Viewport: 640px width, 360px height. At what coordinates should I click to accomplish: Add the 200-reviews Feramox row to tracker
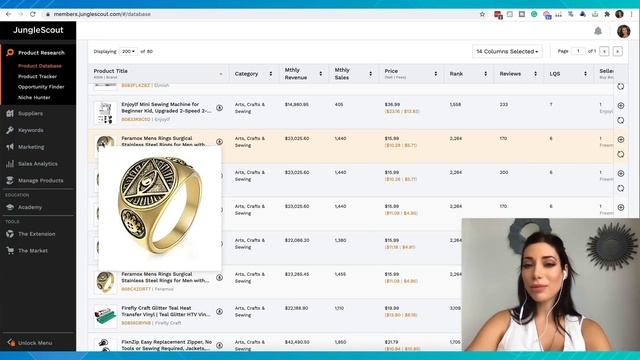click(x=621, y=173)
